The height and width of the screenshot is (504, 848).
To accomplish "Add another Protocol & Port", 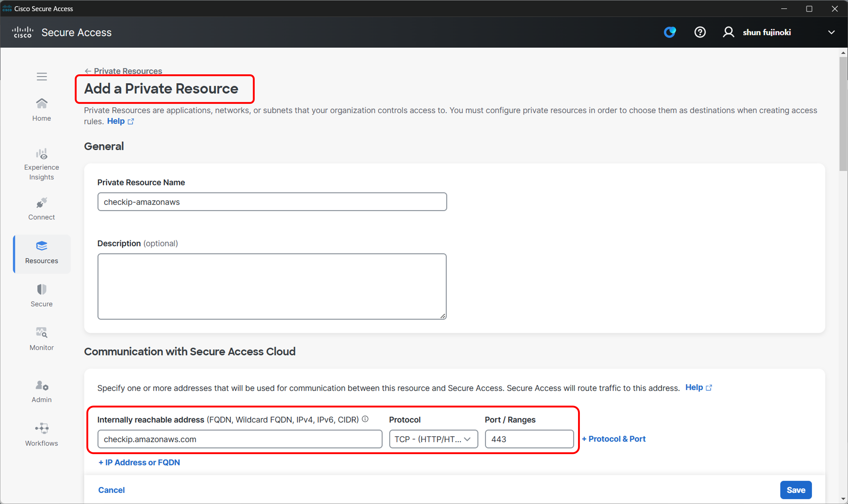I will pos(613,439).
